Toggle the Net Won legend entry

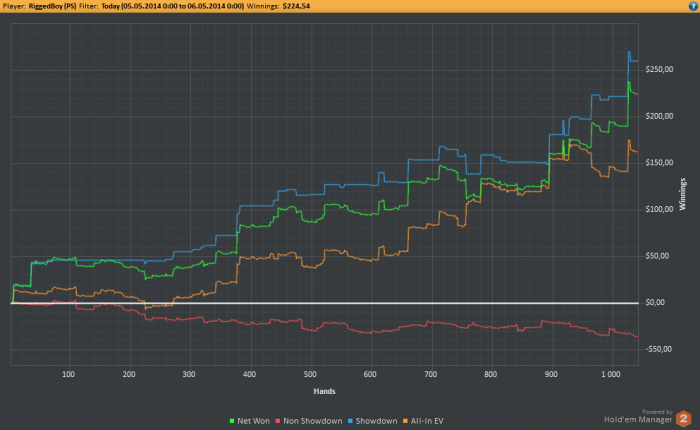click(250, 421)
